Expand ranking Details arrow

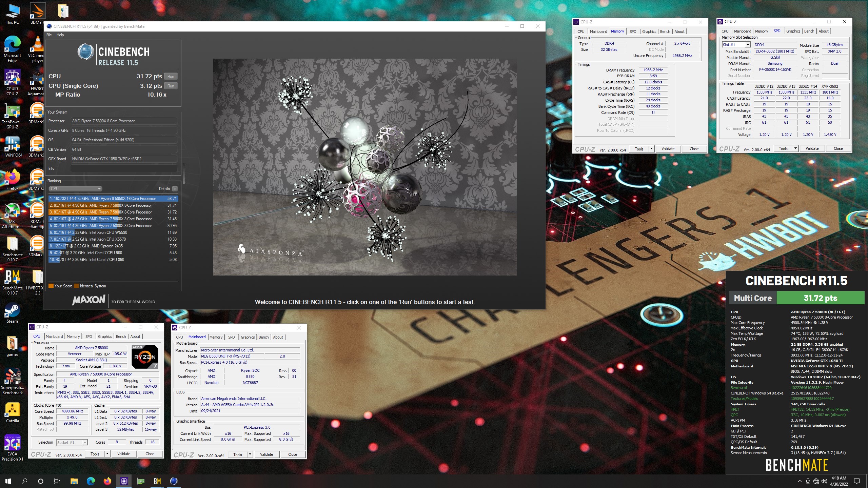coord(175,189)
